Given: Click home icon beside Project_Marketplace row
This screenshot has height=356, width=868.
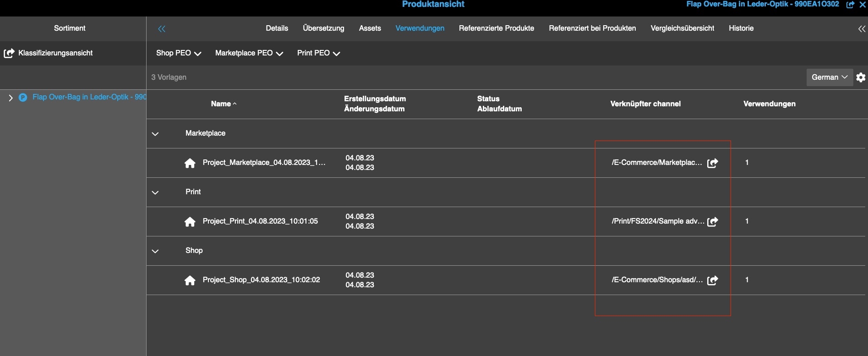Looking at the screenshot, I should coord(190,163).
